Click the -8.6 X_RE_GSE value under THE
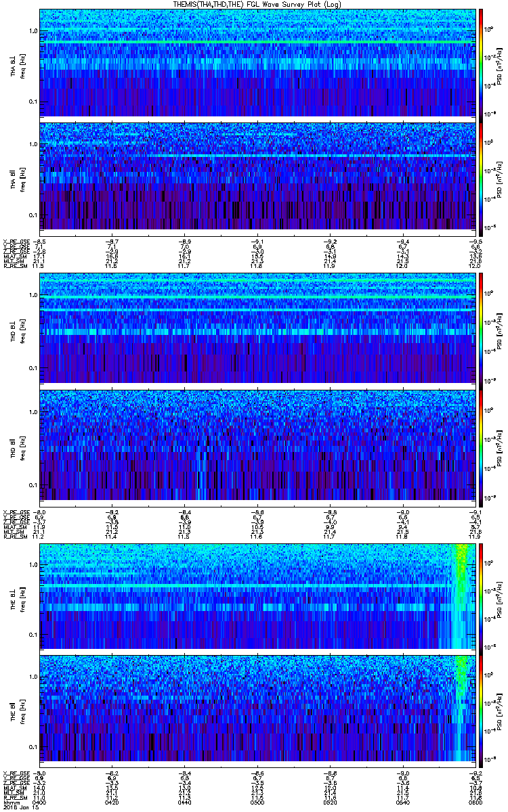 257,773
